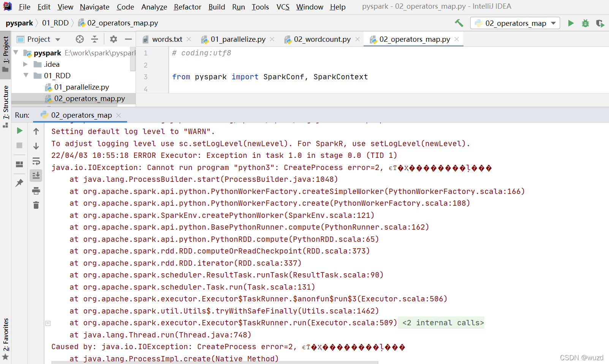
Task: Start debugging with the Debug icon
Action: [x=585, y=23]
